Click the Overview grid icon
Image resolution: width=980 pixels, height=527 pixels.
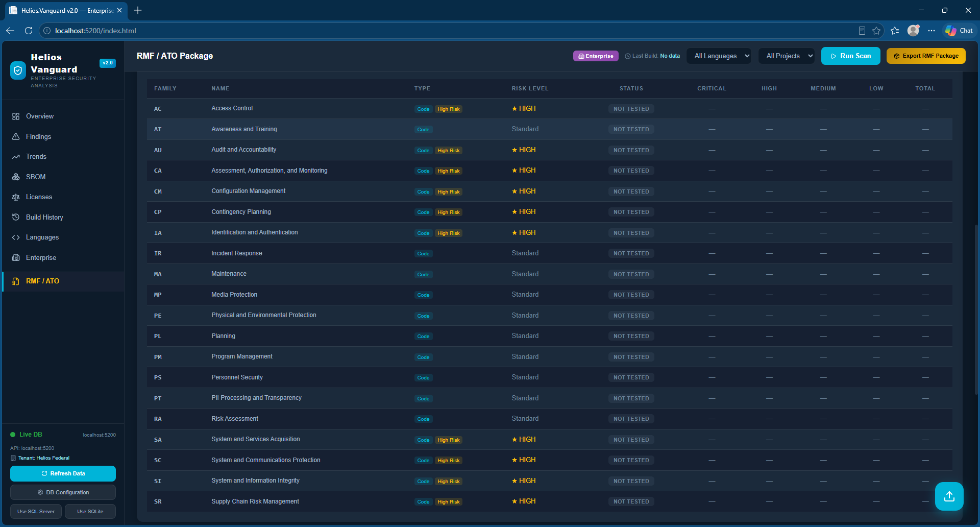(x=16, y=116)
